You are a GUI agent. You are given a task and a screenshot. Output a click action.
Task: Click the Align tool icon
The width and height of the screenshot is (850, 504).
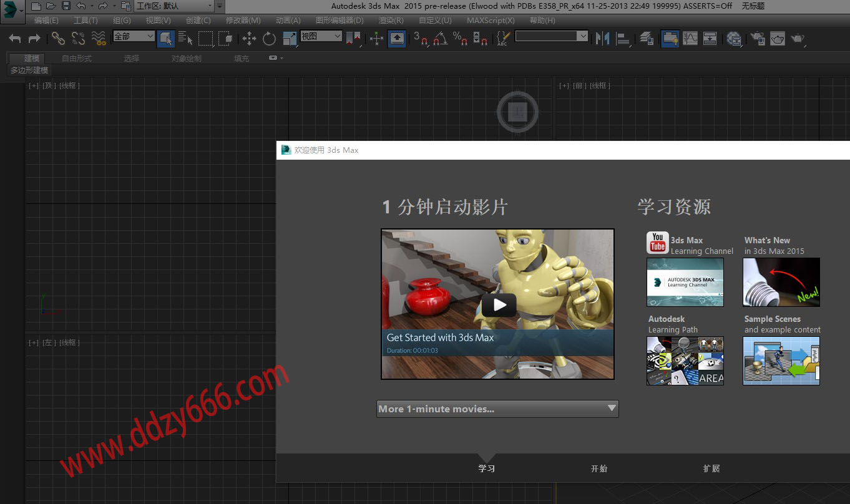(623, 39)
